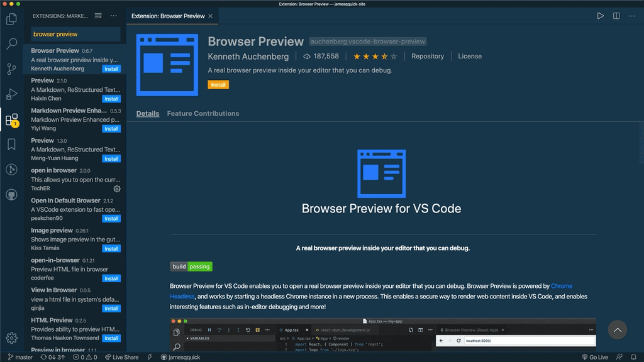Viewport: 644px width, 362px height.
Task: Click the filter/clear extensions list icon
Action: coord(98,16)
